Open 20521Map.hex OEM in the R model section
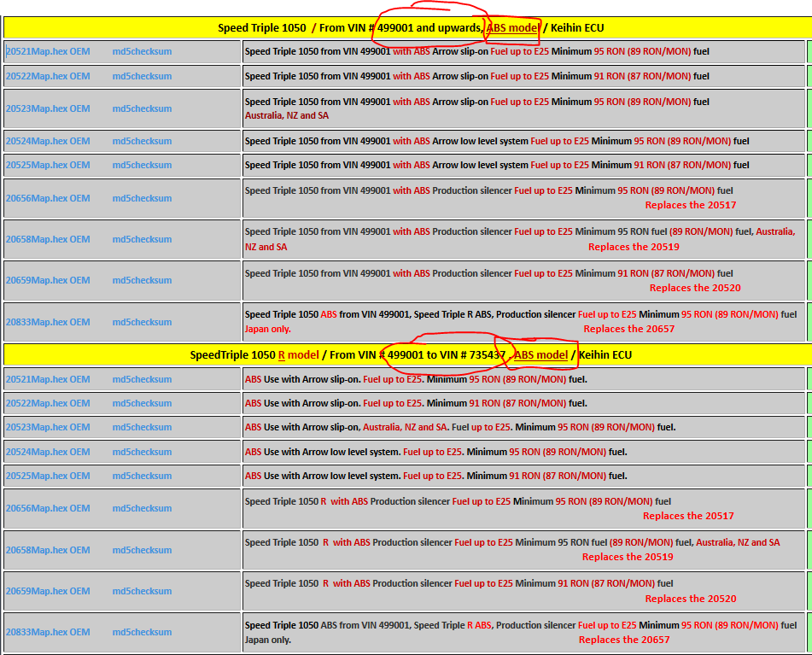This screenshot has height=655, width=812. (48, 379)
